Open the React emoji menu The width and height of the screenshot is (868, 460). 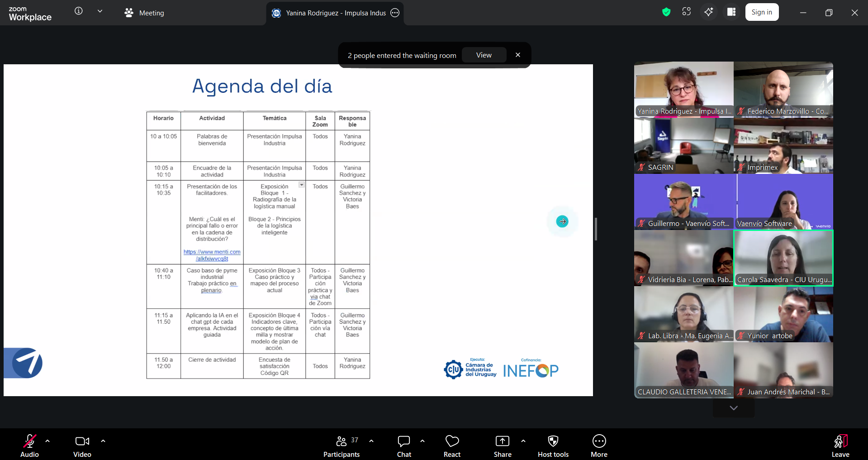point(452,446)
